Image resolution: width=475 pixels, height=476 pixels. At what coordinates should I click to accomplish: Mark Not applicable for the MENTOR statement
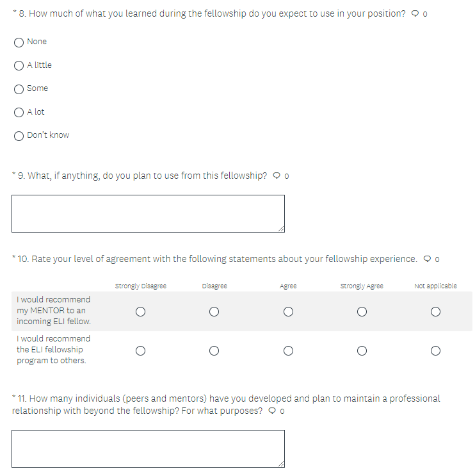click(x=435, y=311)
